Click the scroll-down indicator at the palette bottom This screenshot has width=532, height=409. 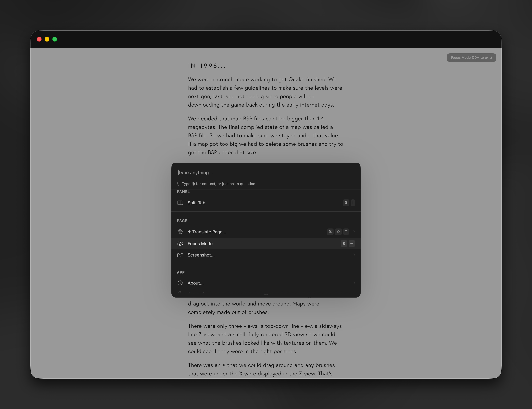tap(266, 294)
